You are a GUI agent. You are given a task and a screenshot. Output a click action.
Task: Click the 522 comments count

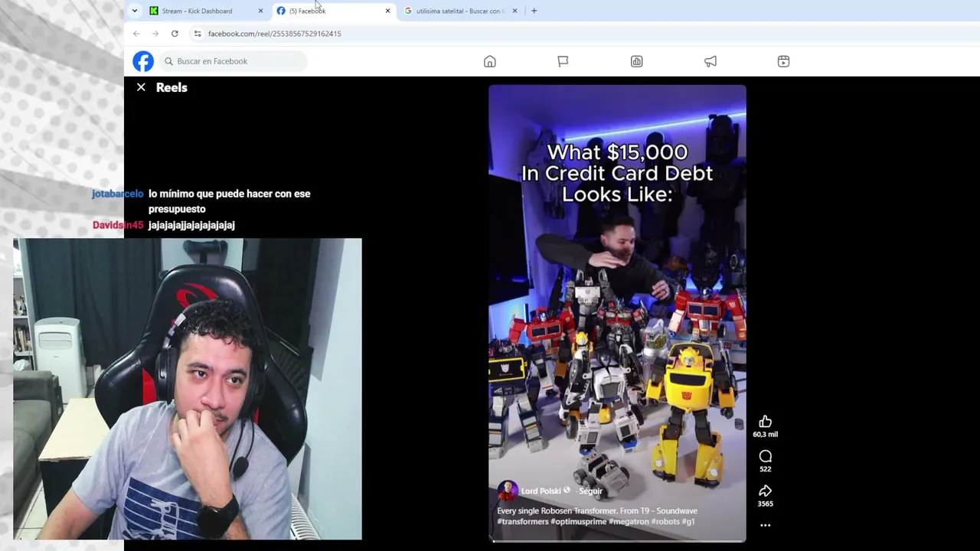tap(765, 469)
